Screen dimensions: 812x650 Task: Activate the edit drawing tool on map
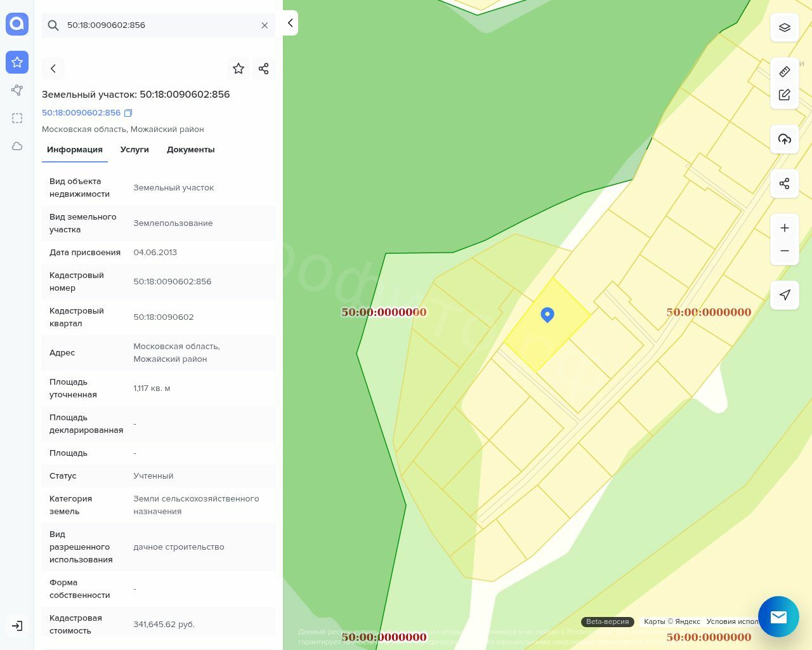(784, 95)
